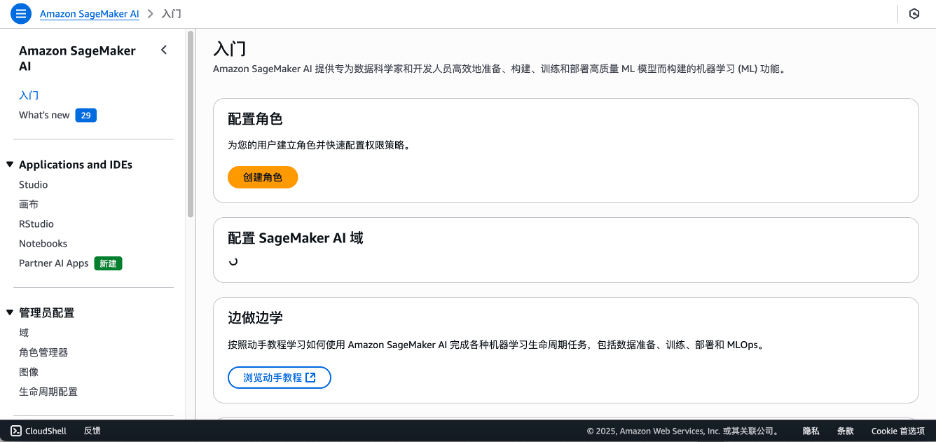Open 隐私 link in the footer

pyautogui.click(x=811, y=431)
